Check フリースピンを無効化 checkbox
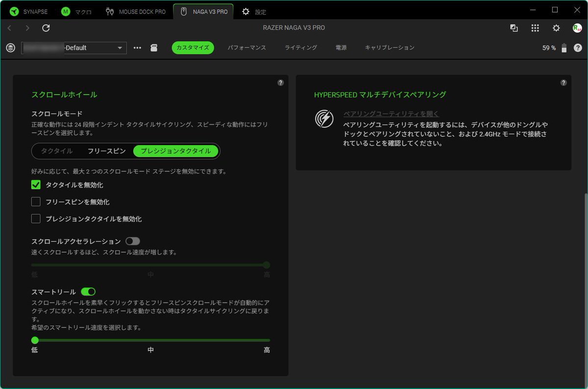This screenshot has height=389, width=588. (x=36, y=202)
